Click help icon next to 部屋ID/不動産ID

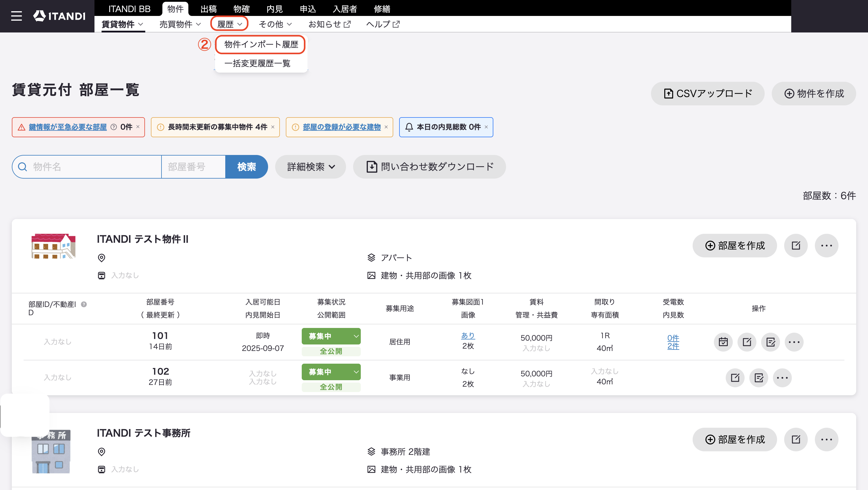[84, 304]
